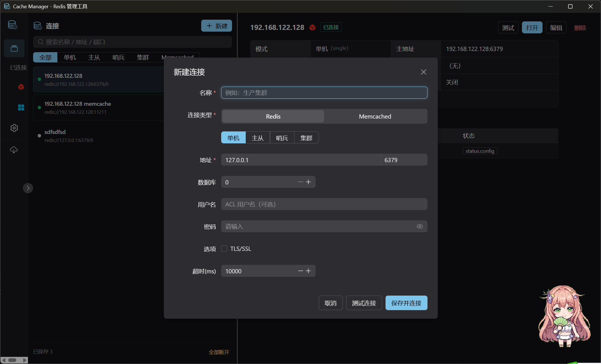Screen dimensions: 601x364
Task: Click the 测试 button in detail header
Action: pyautogui.click(x=508, y=28)
